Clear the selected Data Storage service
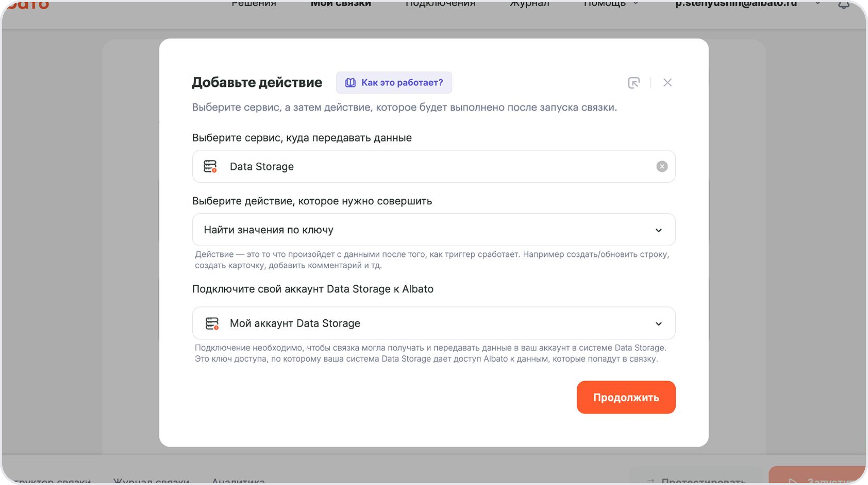 [x=662, y=166]
